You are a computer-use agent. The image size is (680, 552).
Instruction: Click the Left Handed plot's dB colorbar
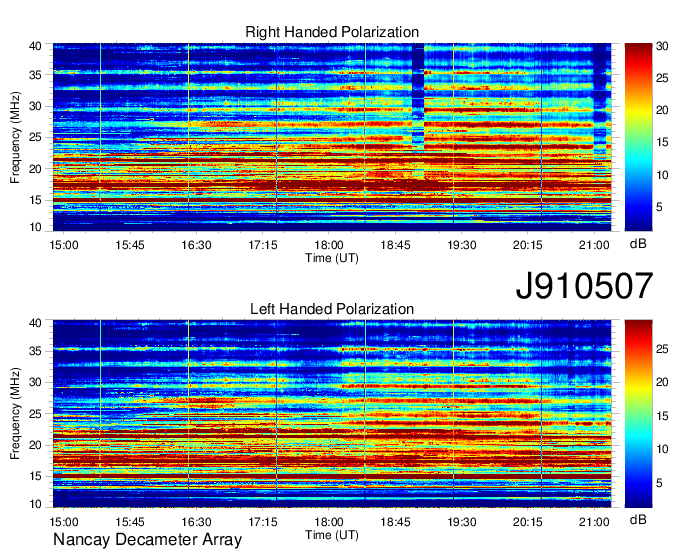(x=638, y=414)
